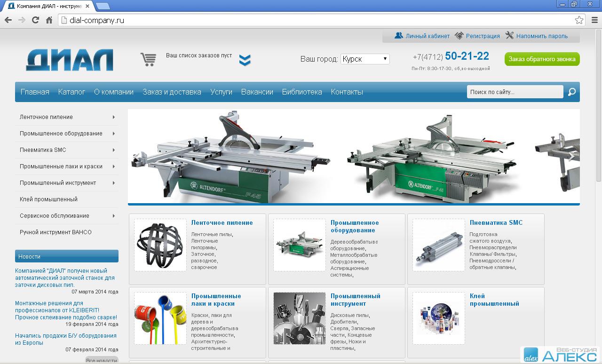Screen dimensions: 602x364
Task: Reload the page with refresh icon
Action: tap(35, 20)
